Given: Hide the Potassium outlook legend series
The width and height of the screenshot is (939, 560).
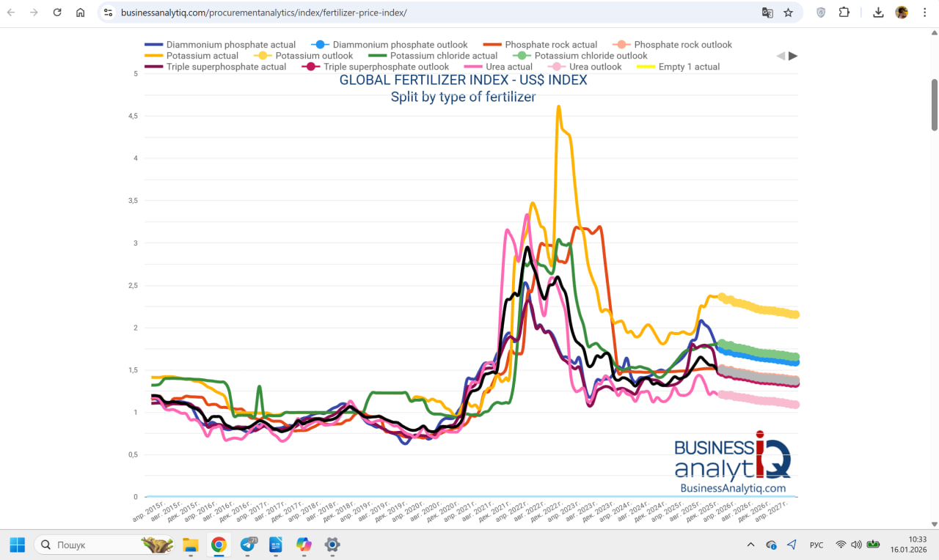Looking at the screenshot, I should coord(314,56).
